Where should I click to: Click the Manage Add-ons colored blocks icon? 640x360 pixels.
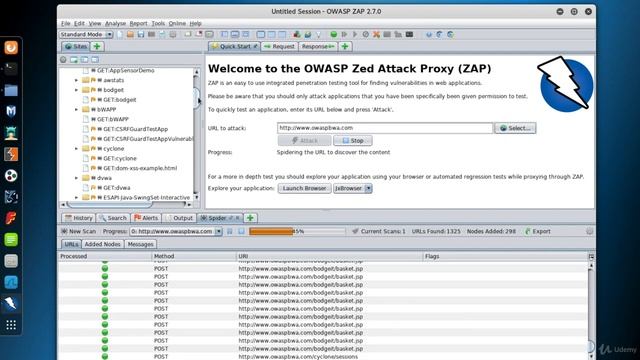(297, 35)
